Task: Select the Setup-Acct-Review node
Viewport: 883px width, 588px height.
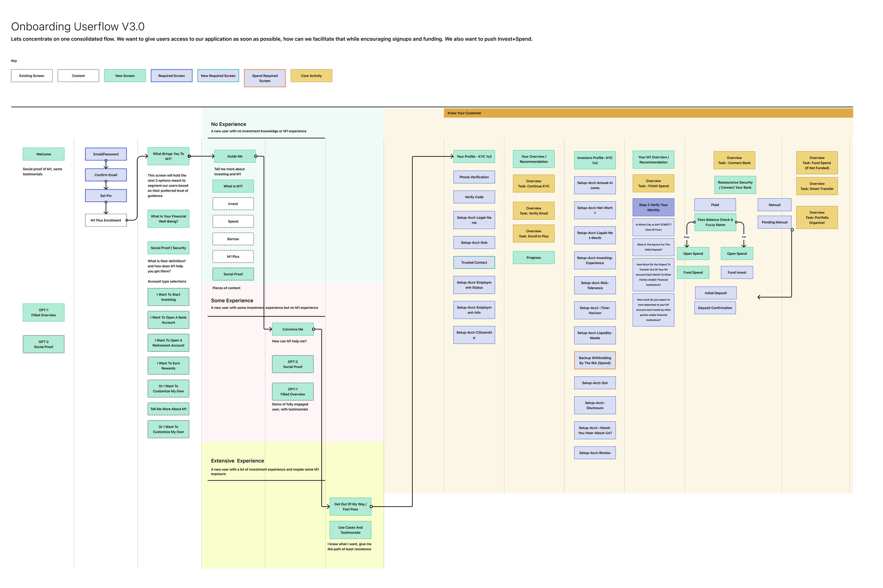Action: (595, 453)
